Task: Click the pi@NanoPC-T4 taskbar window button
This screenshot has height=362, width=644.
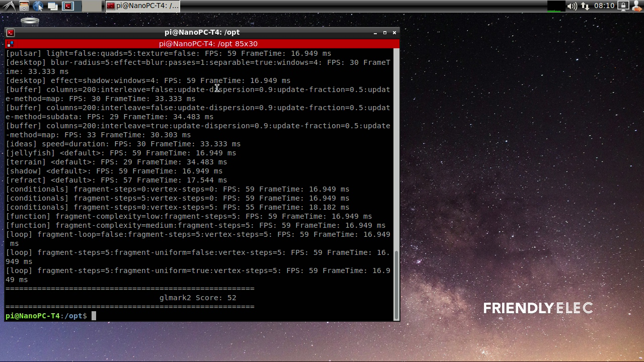Action: coord(142,6)
